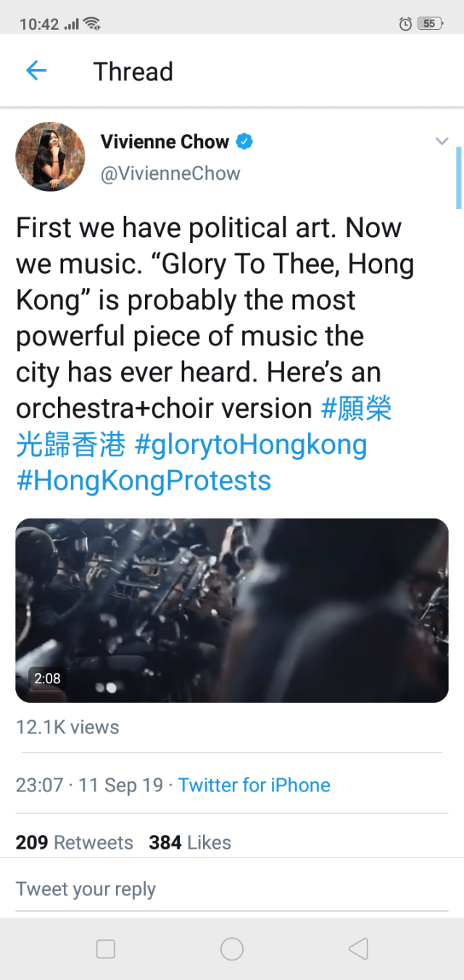The width and height of the screenshot is (464, 980).
Task: Tap the Android recent apps square button
Action: (x=106, y=949)
